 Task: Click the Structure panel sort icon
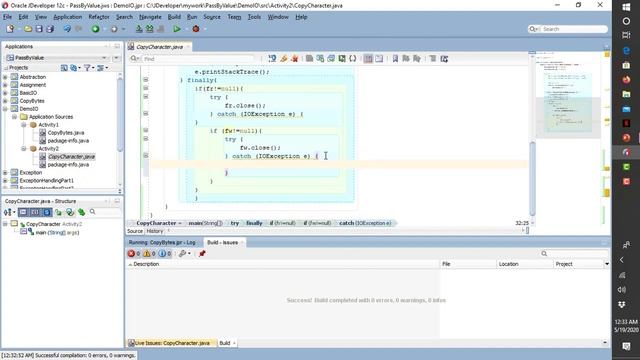[x=8, y=212]
